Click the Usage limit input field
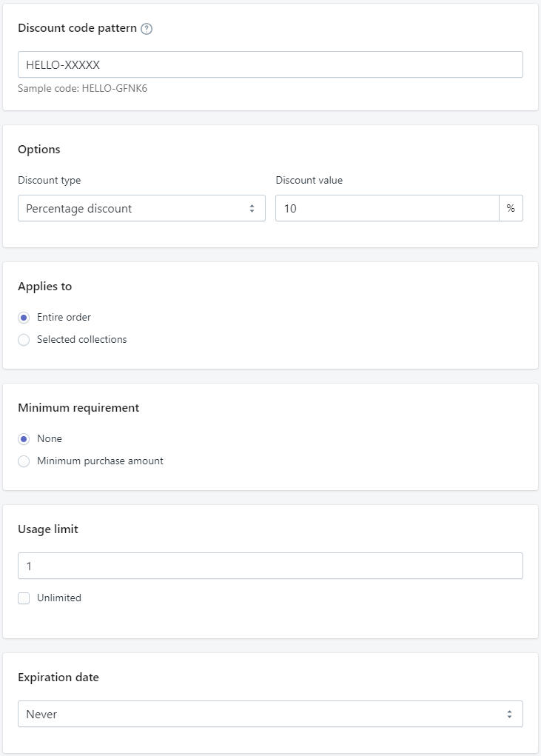The image size is (541, 756). tap(270, 566)
